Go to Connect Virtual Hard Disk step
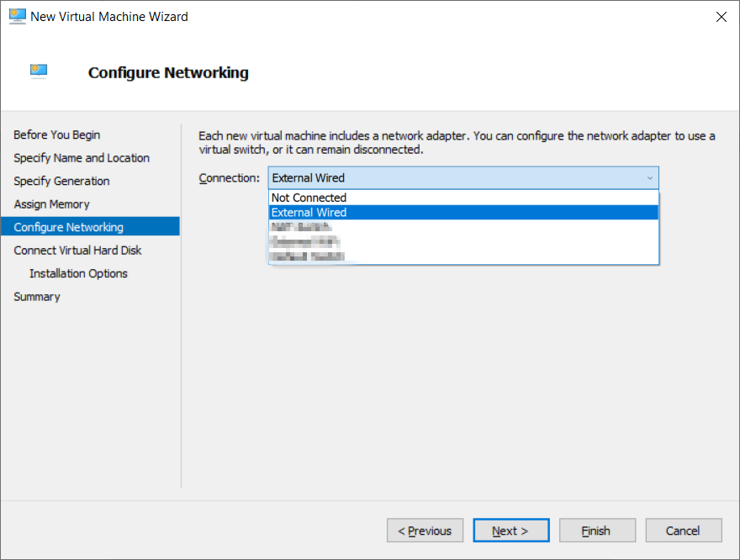Screen dimensions: 740x560 pyautogui.click(x=77, y=250)
